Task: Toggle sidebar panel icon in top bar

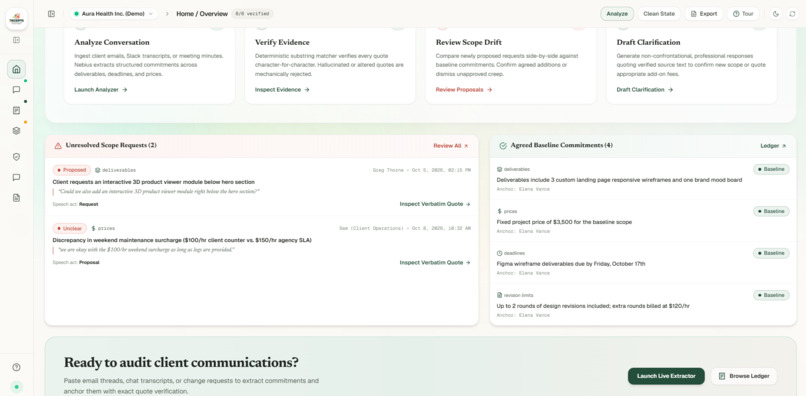Action: point(51,14)
